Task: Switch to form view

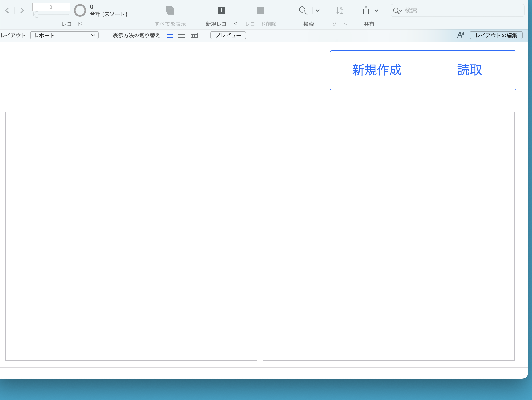Action: coord(170,35)
